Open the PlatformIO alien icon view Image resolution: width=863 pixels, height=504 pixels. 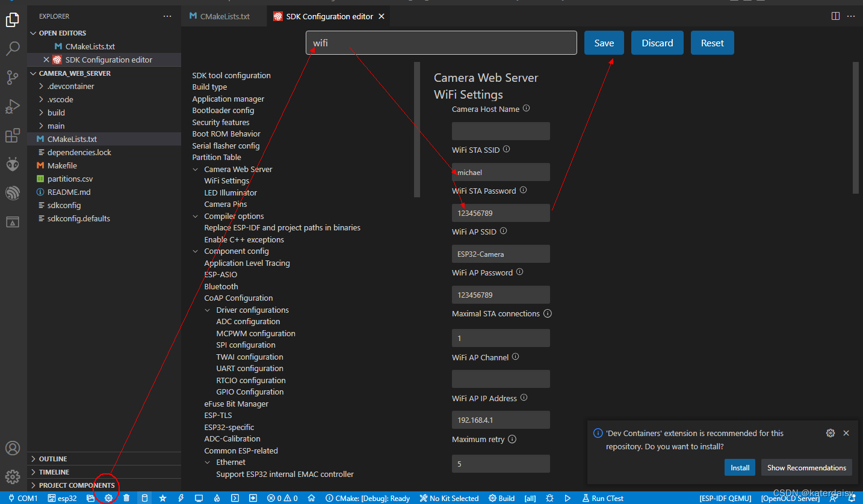[x=13, y=164]
